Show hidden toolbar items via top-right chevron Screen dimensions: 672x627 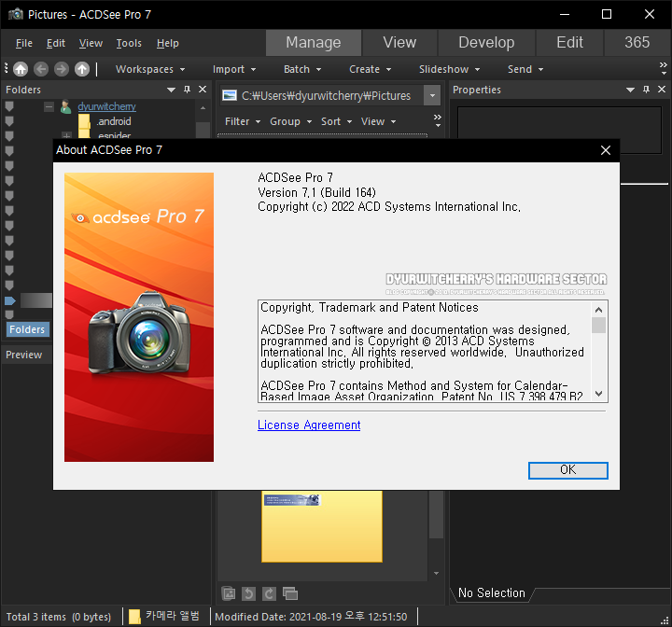663,68
